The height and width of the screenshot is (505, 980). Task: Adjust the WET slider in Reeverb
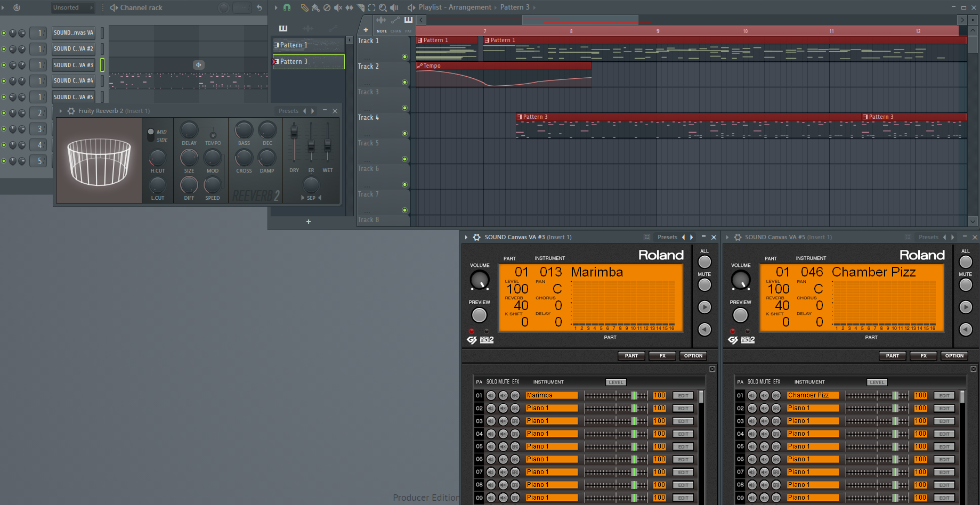[x=328, y=144]
